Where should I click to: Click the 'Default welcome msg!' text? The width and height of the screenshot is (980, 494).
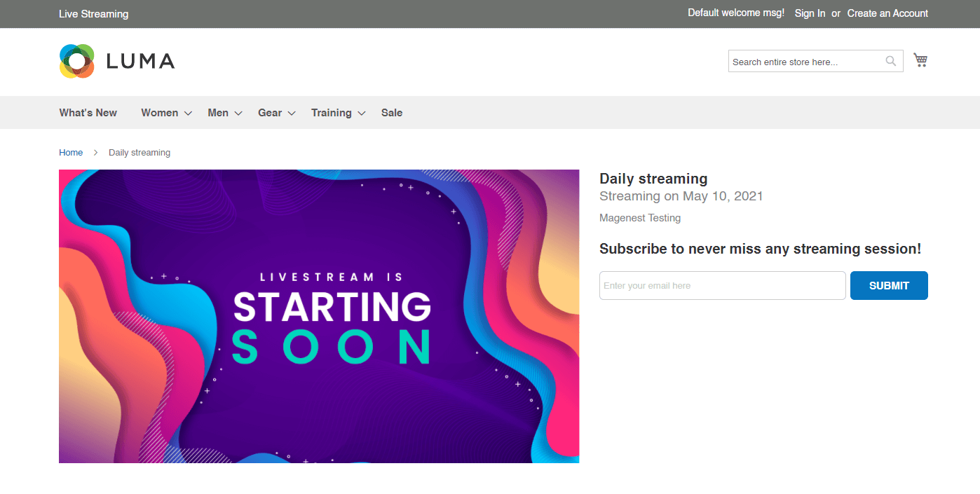click(736, 13)
